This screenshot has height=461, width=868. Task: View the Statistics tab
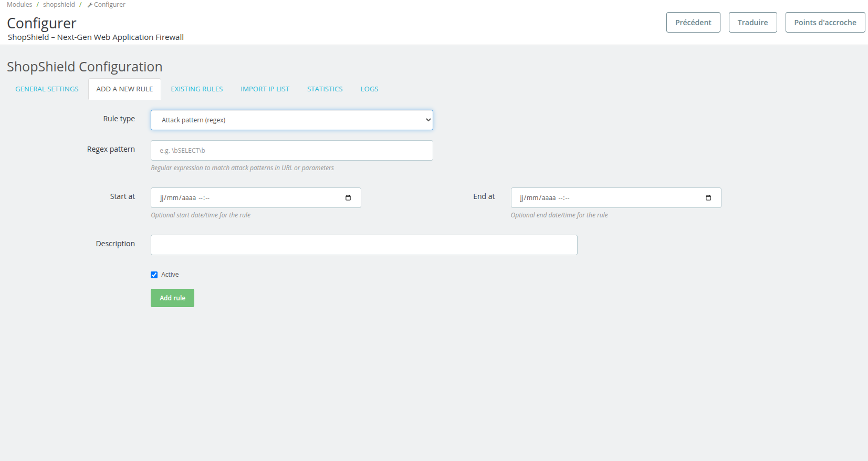click(325, 89)
